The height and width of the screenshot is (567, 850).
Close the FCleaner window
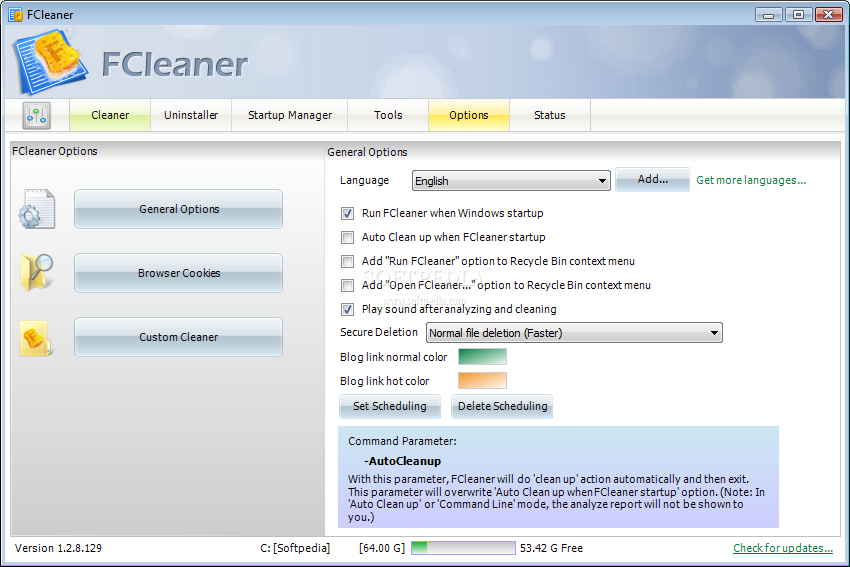[x=828, y=15]
